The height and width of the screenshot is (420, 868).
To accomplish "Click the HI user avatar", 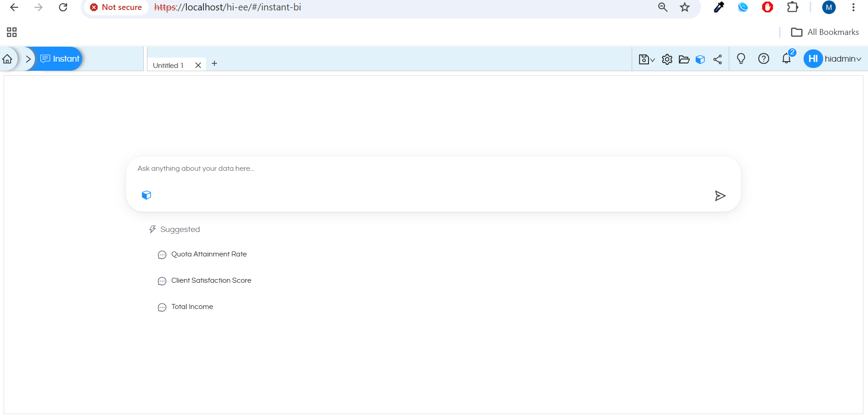I will [x=813, y=58].
